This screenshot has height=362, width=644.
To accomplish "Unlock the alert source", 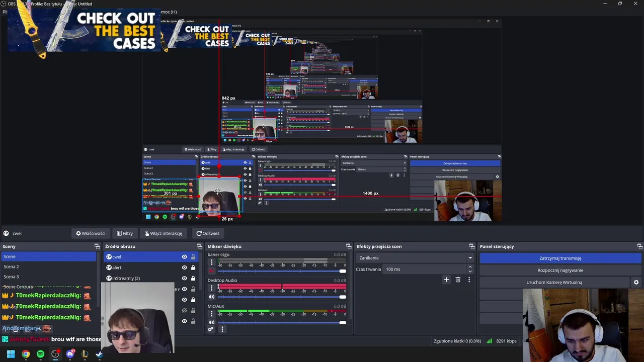I will click(x=193, y=267).
